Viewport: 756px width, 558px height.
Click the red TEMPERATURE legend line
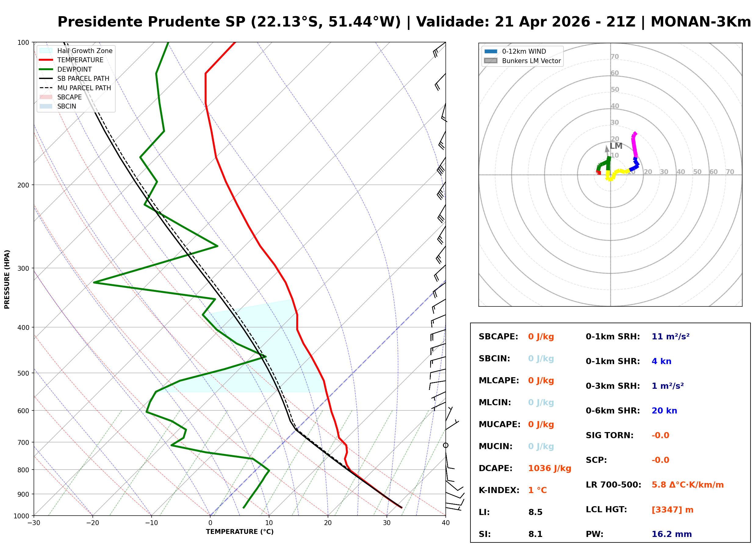click(x=46, y=60)
